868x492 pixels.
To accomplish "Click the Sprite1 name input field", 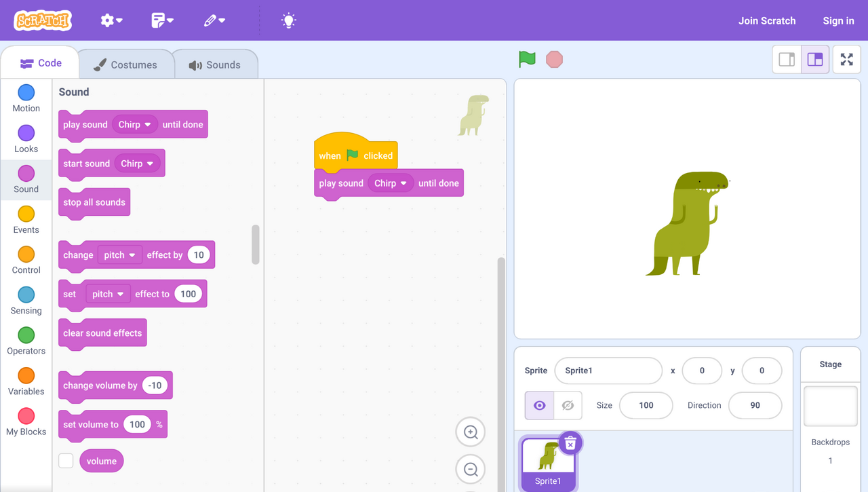I will [608, 371].
